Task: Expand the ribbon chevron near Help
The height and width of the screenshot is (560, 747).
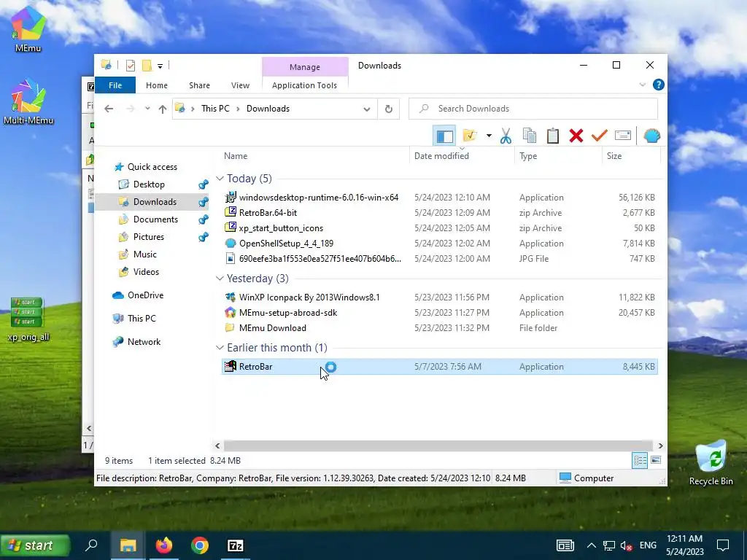Action: (x=642, y=85)
